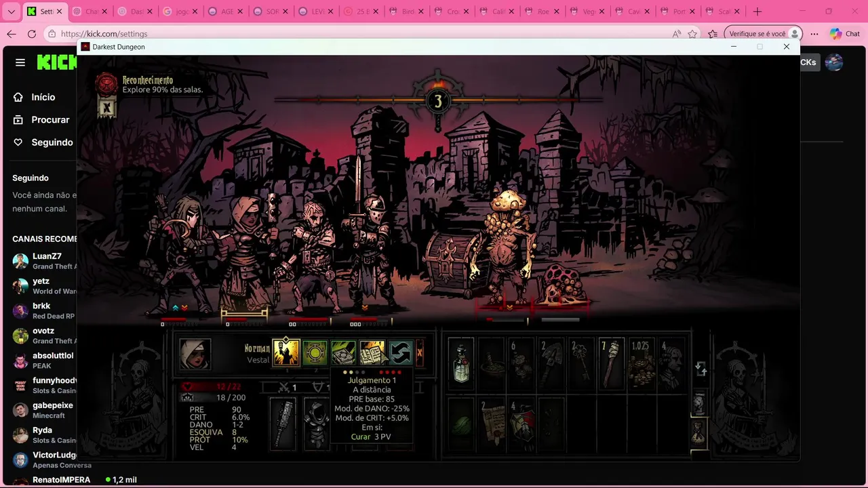Select the first Vestal combat skill icon
This screenshot has width=868, height=488.
pyautogui.click(x=285, y=353)
